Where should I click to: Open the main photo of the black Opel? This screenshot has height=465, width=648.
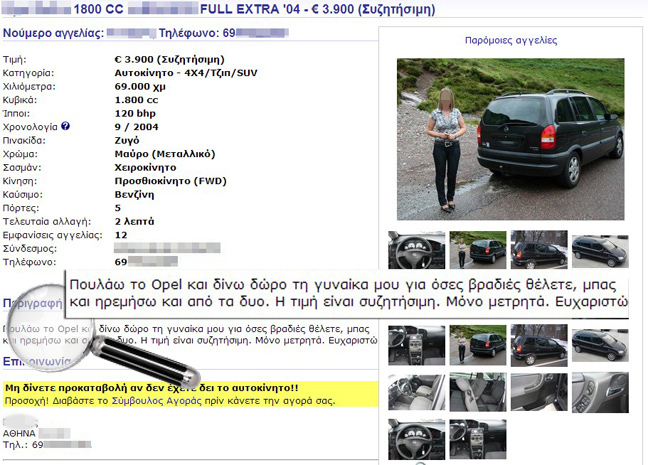click(510, 139)
